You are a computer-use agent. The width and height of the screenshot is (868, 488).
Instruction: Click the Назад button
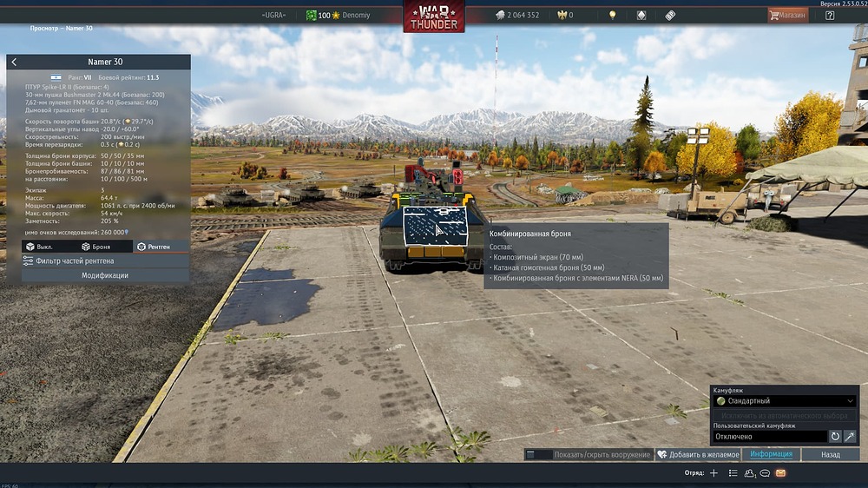coord(831,454)
